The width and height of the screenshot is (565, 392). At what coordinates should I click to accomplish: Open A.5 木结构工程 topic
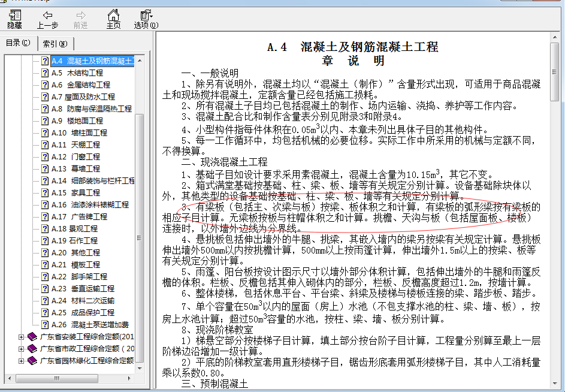[77, 73]
